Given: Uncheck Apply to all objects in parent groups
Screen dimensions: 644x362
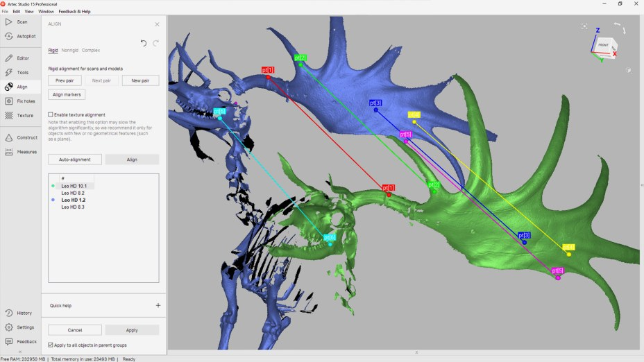Looking at the screenshot, I should 51,345.
